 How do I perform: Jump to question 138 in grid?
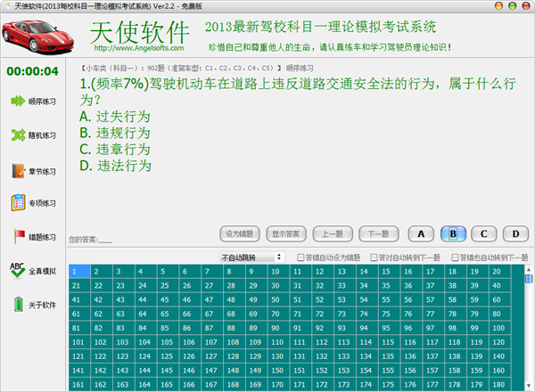click(456, 356)
